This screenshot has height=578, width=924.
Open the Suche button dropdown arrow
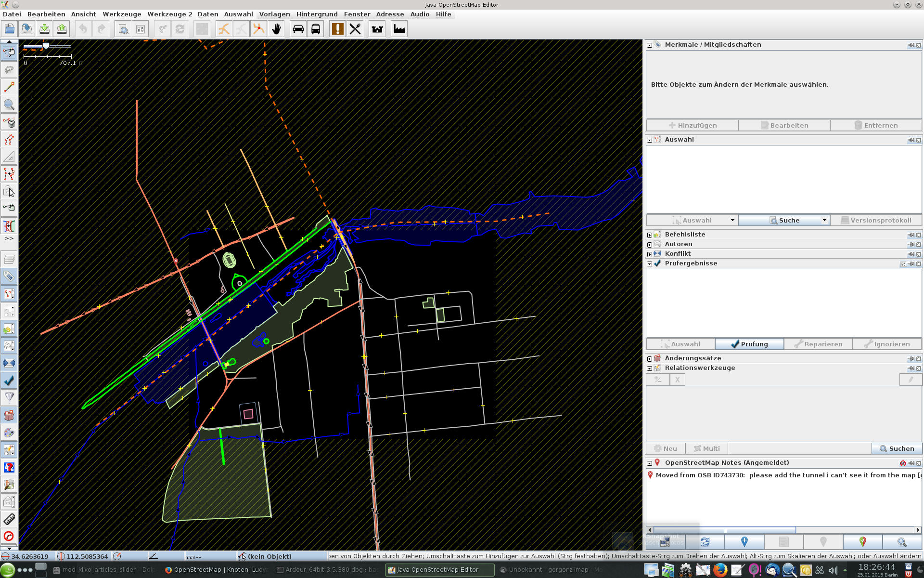coord(824,221)
